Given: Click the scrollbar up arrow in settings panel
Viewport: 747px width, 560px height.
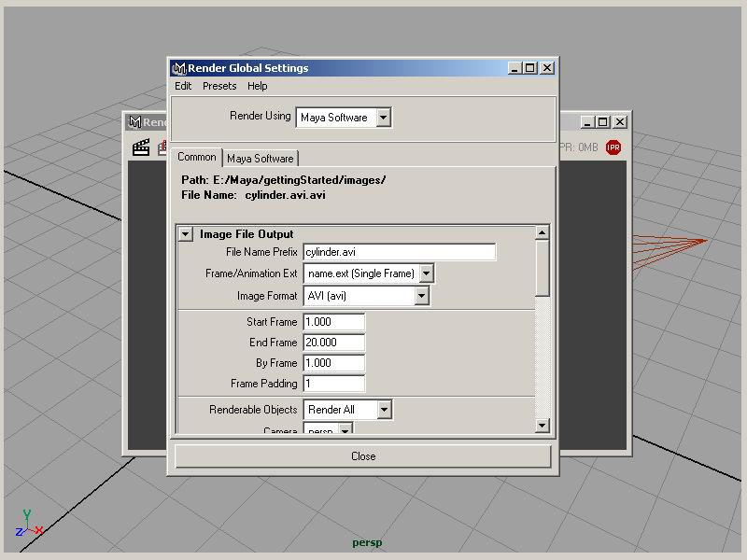Looking at the screenshot, I should click(x=542, y=232).
